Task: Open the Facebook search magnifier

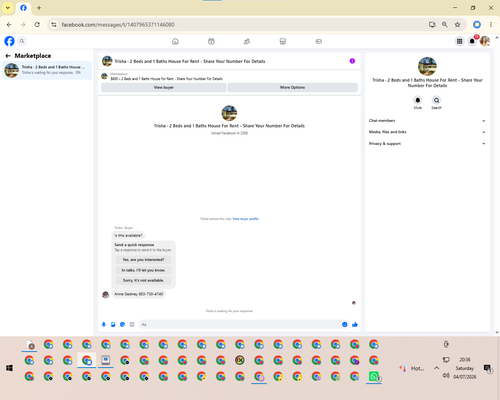Action: coord(22,41)
